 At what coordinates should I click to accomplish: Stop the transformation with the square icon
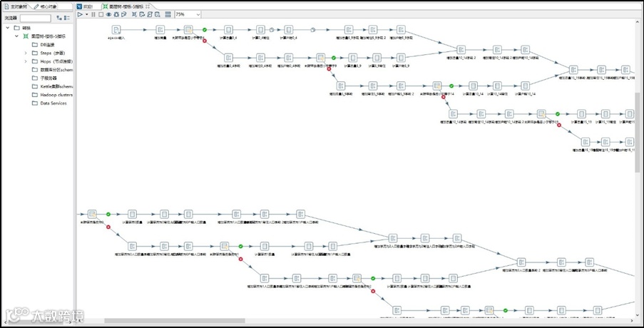[101, 14]
